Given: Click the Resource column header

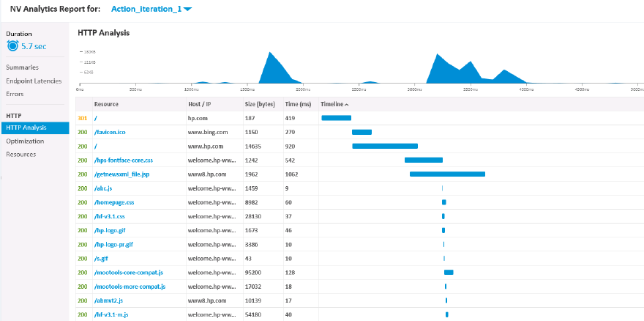Looking at the screenshot, I should pos(106,104).
